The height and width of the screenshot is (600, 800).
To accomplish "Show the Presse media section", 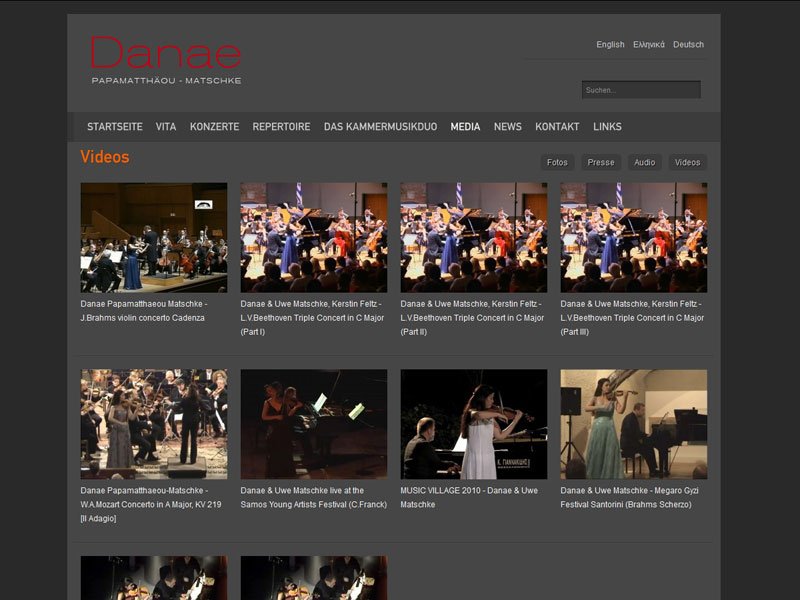I will pos(601,162).
